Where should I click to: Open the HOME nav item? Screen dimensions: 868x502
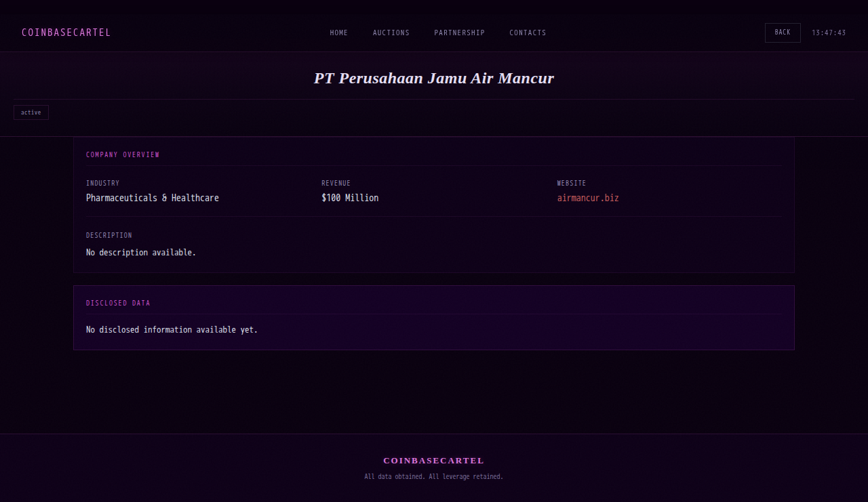coord(339,33)
